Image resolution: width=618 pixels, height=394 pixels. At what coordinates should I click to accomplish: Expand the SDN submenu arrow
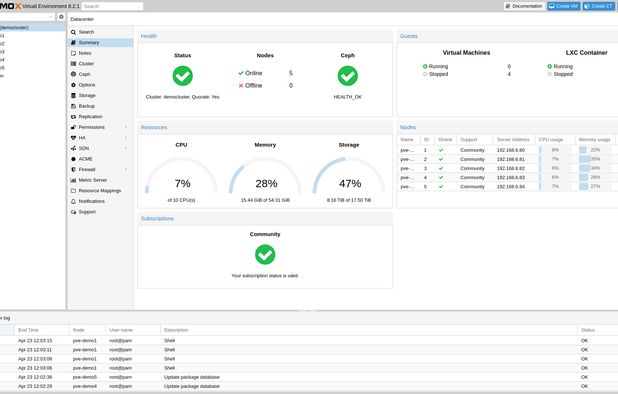pos(126,148)
